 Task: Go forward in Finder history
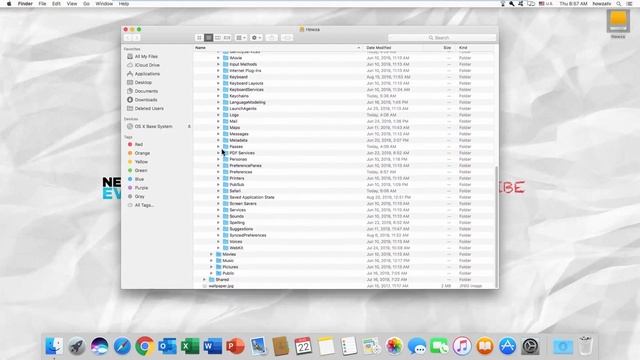[x=136, y=38]
